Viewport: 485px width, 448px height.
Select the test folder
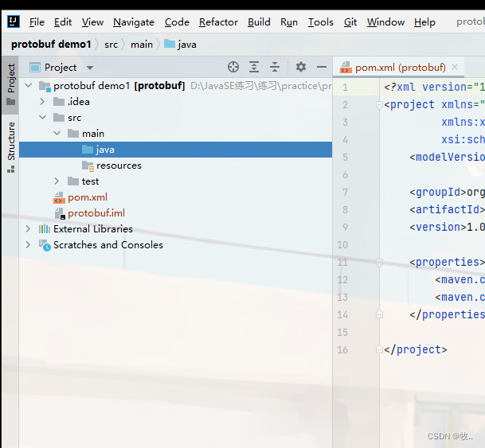pyautogui.click(x=175, y=181)
